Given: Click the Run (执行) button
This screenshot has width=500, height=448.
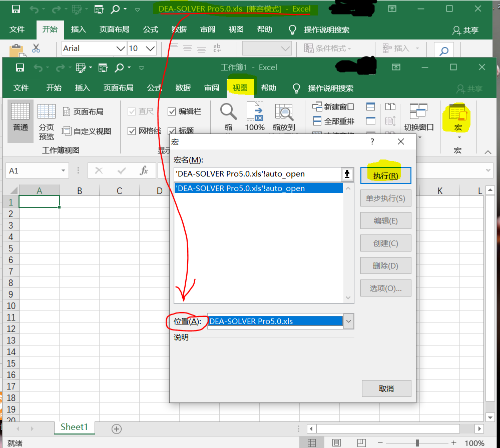Looking at the screenshot, I should pyautogui.click(x=385, y=175).
